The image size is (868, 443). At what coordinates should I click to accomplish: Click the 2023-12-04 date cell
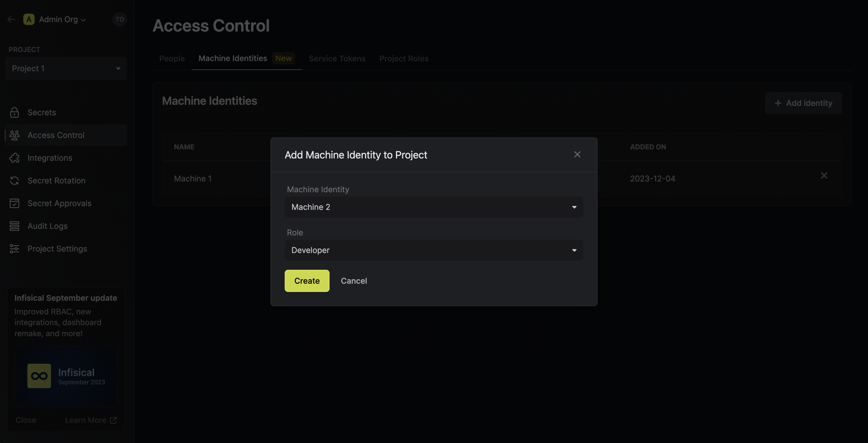653,179
